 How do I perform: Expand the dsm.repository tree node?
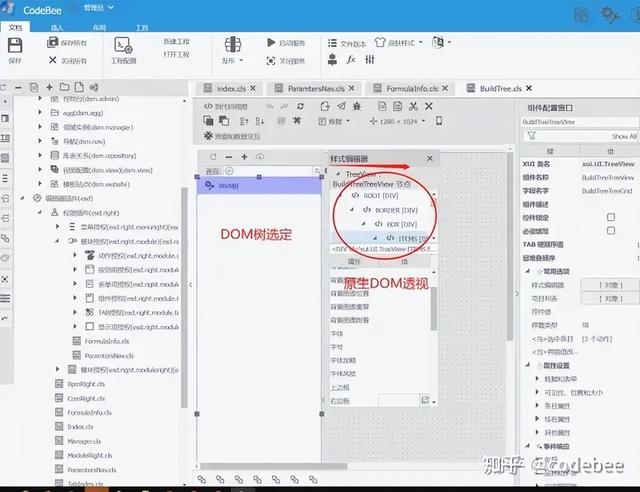[x=40, y=155]
